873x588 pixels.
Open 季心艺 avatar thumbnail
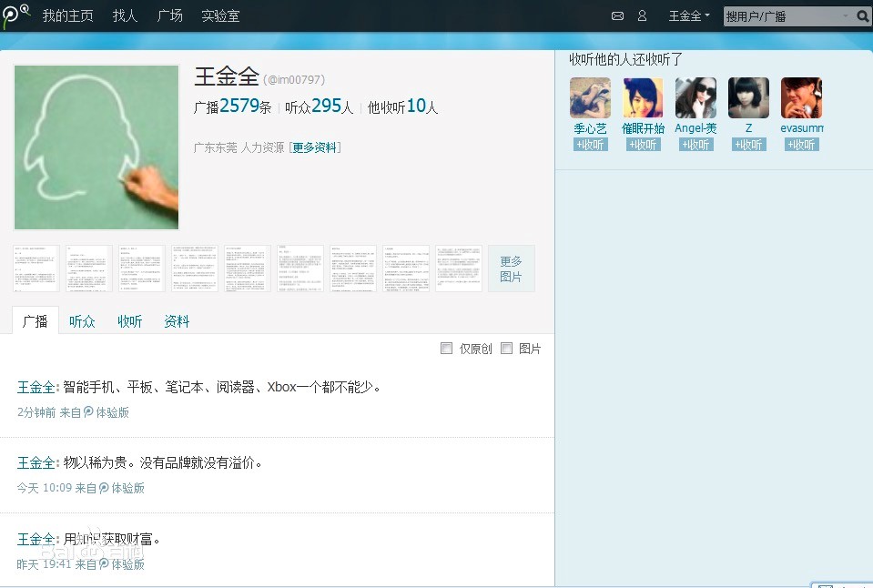tap(590, 98)
